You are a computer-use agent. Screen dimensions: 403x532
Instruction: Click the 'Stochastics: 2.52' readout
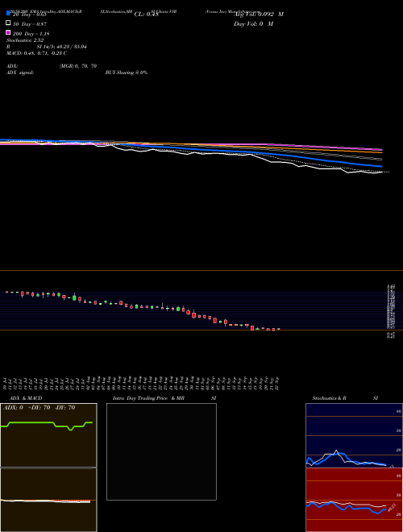(x=25, y=40)
